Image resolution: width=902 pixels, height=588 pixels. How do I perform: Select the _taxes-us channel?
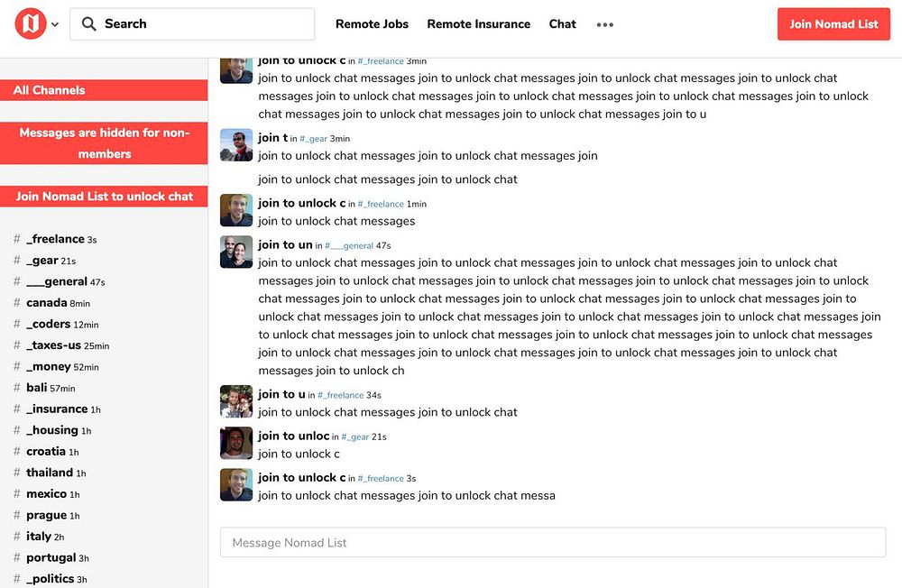(53, 345)
